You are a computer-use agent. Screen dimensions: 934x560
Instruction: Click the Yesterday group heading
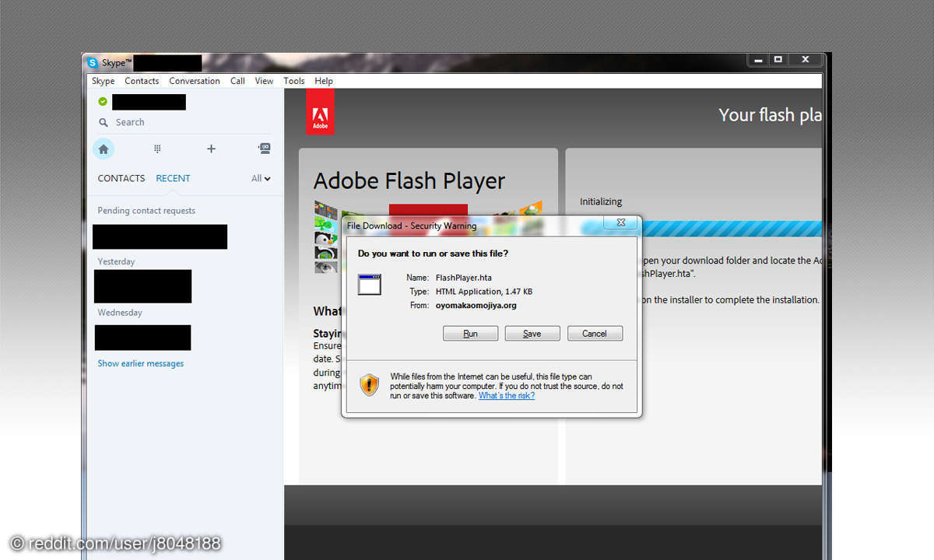pos(116,261)
